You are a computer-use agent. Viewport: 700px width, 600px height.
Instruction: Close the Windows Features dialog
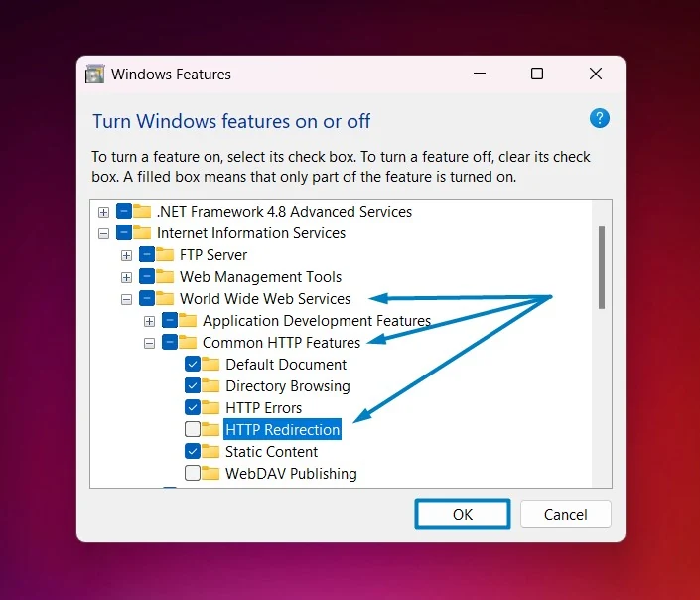click(596, 74)
